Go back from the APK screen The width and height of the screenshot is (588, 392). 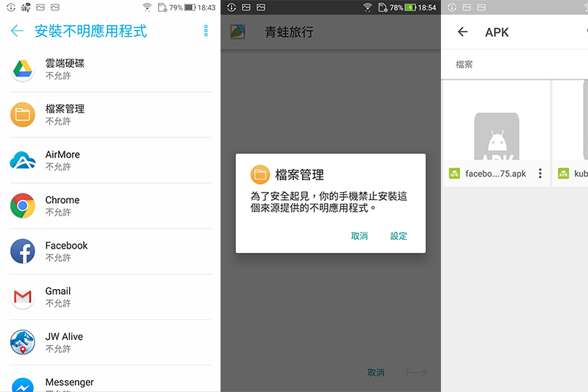point(463,32)
